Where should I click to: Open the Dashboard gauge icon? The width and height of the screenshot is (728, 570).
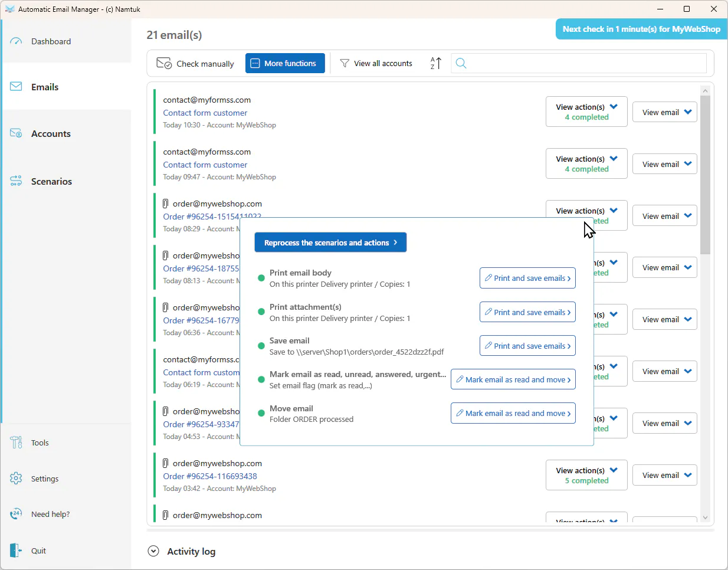16,41
